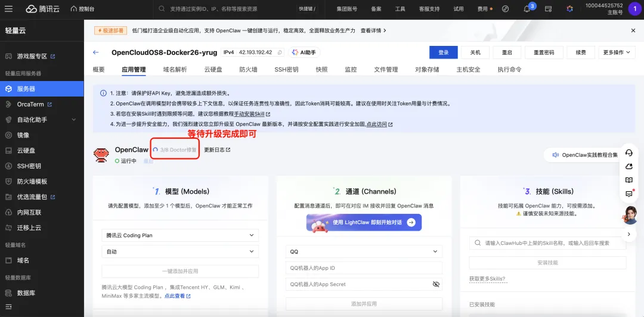Click the 关机 button
The width and height of the screenshot is (644, 317).
(x=475, y=52)
